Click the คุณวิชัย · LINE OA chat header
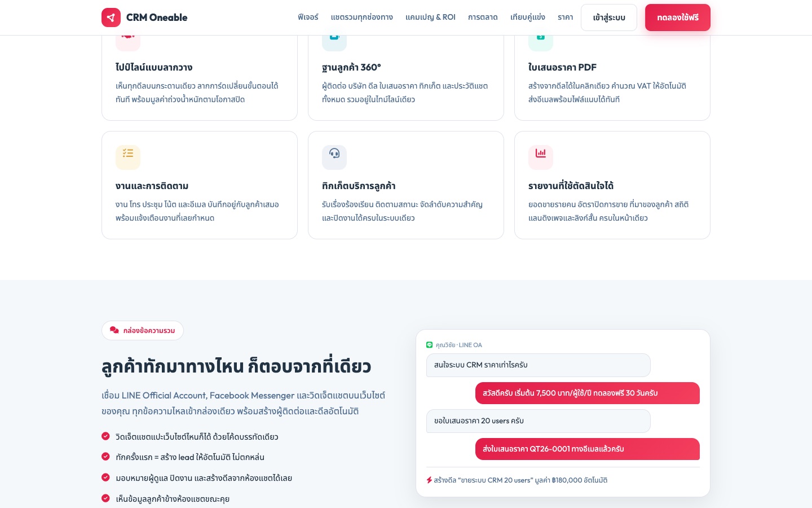 [x=454, y=345]
